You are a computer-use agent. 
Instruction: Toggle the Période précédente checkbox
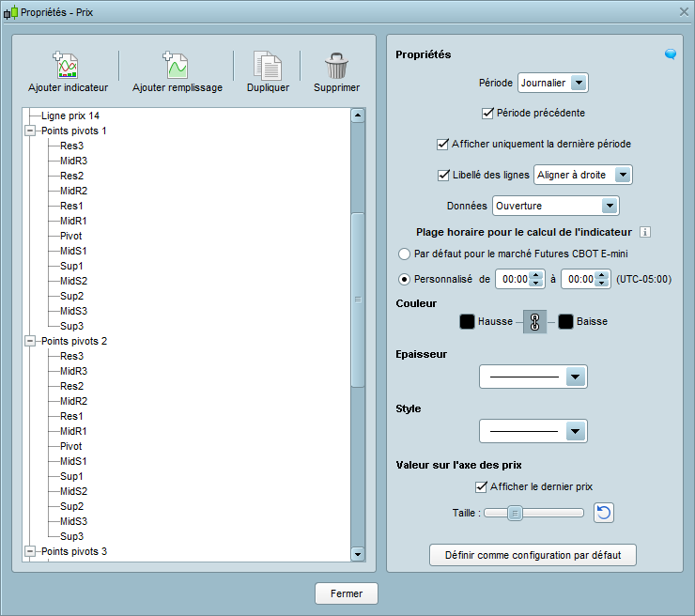pos(487,114)
